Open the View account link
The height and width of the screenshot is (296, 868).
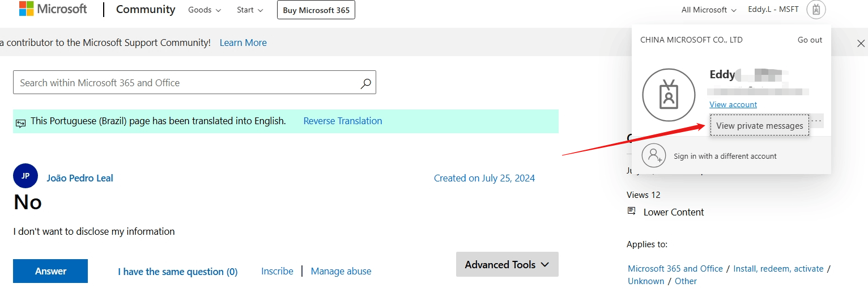tap(733, 104)
